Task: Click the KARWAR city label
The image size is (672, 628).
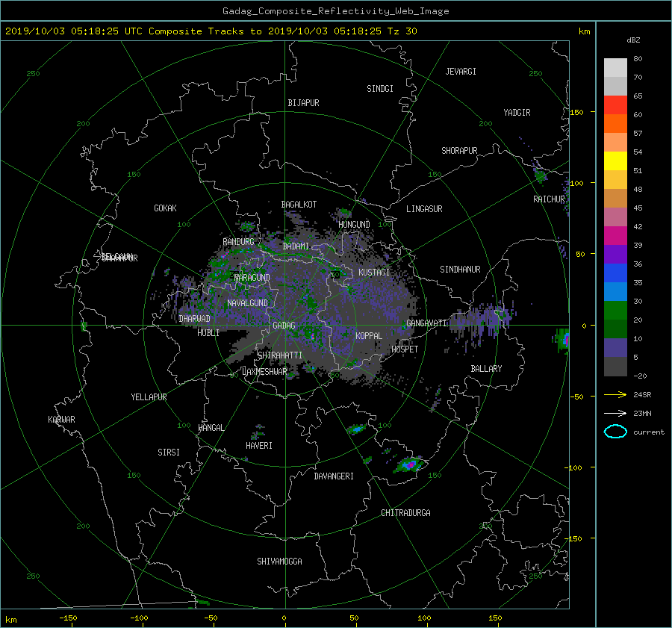Action: click(x=61, y=420)
